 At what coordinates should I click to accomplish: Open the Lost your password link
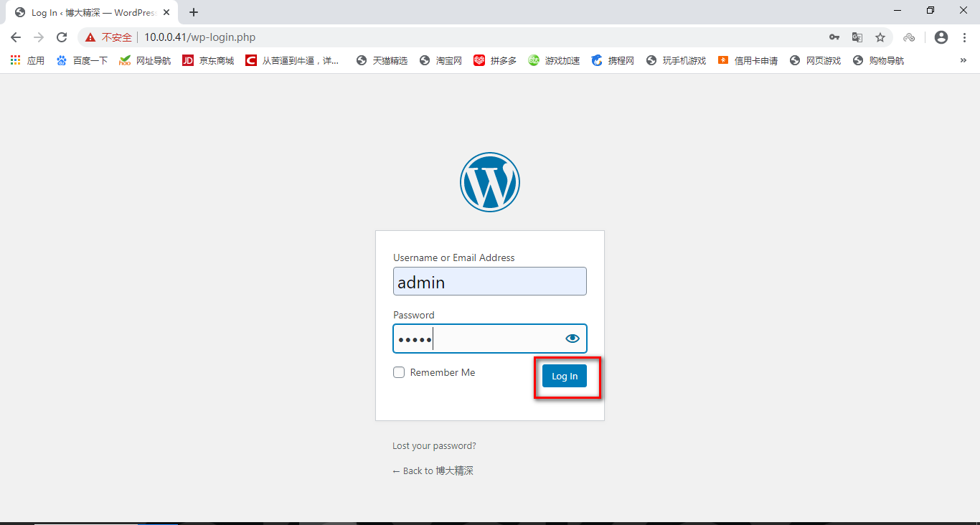coord(433,445)
